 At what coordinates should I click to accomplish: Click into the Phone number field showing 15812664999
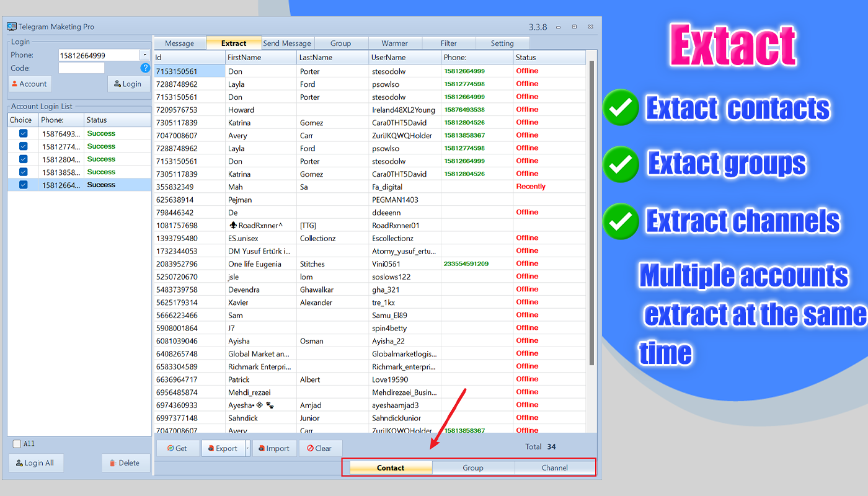click(99, 55)
